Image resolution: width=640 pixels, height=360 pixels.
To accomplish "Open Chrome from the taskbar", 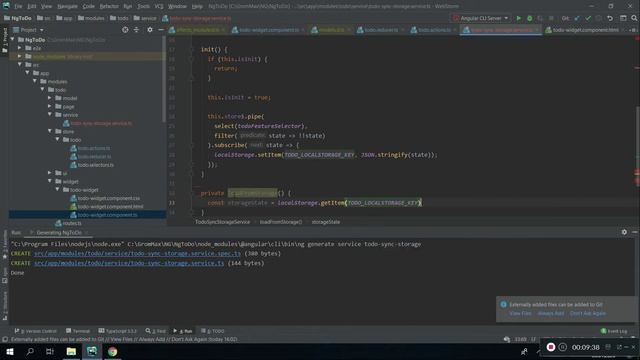I will click(113, 351).
